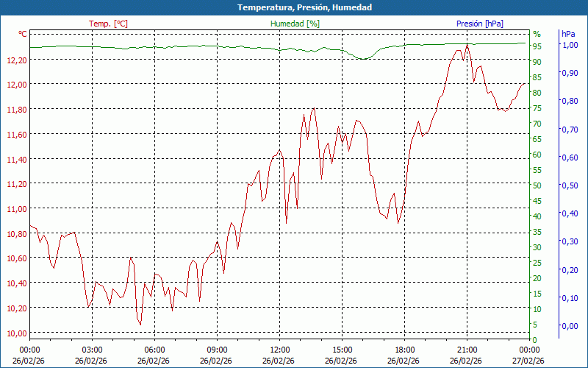The image size is (588, 368).
Task: Click the 50 humidity axis value
Action: [x=537, y=185]
